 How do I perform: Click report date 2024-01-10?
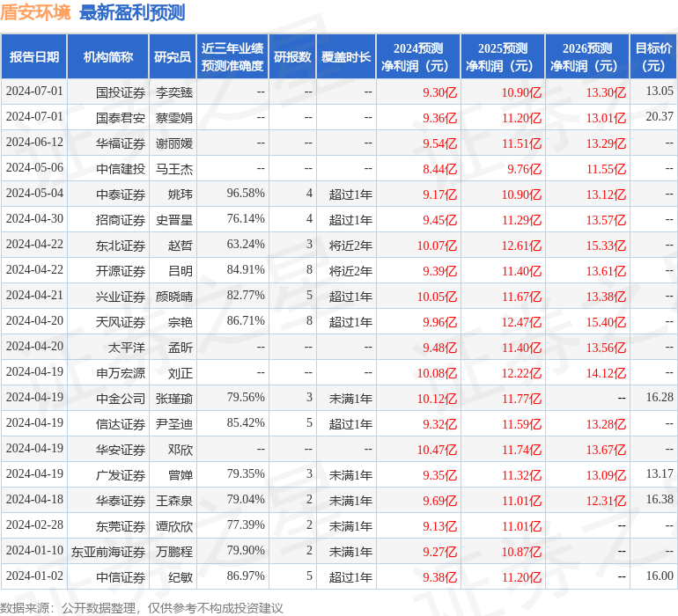point(34,550)
